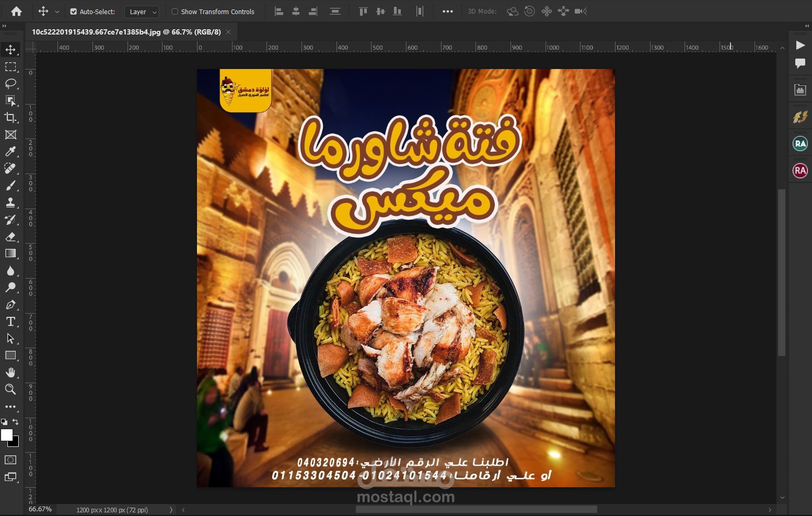Click the 66.67% zoom level field

click(40, 509)
